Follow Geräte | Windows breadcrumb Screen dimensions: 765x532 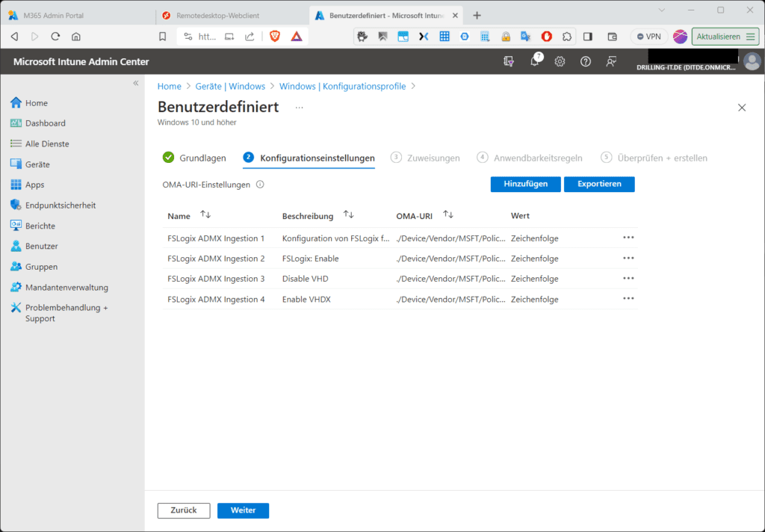(230, 87)
